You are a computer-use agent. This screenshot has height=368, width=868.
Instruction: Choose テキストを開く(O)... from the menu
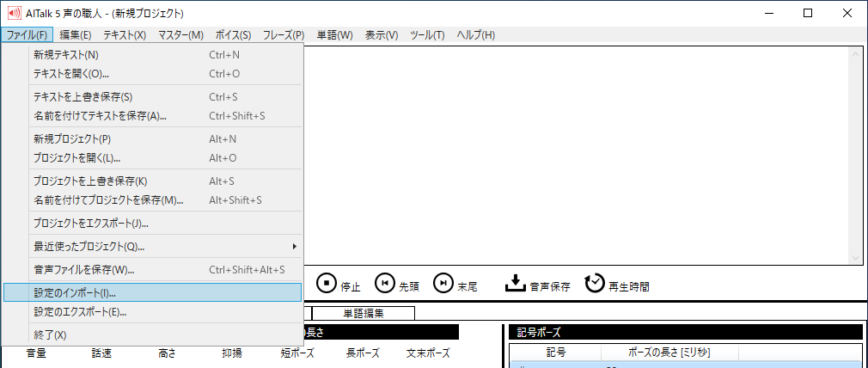(x=152, y=74)
